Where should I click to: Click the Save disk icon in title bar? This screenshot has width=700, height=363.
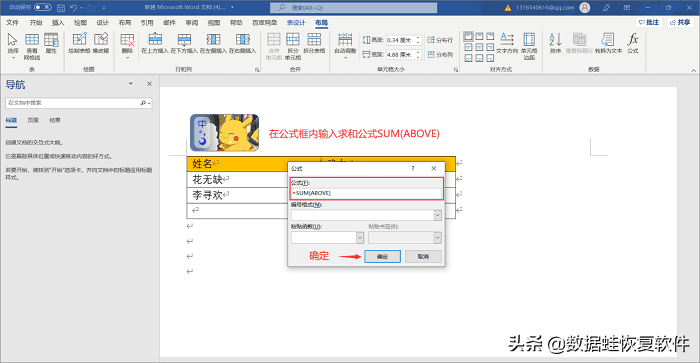point(61,8)
